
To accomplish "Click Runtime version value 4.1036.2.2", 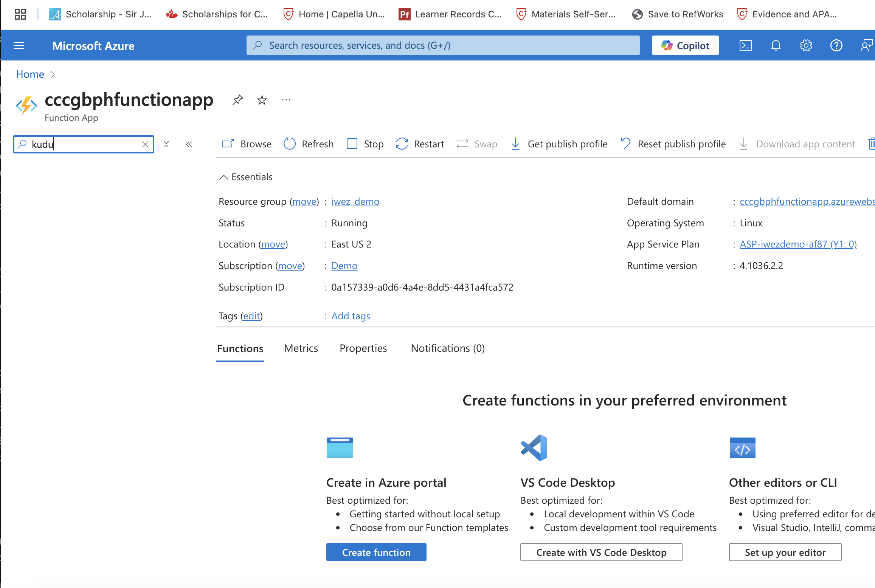I will (761, 266).
